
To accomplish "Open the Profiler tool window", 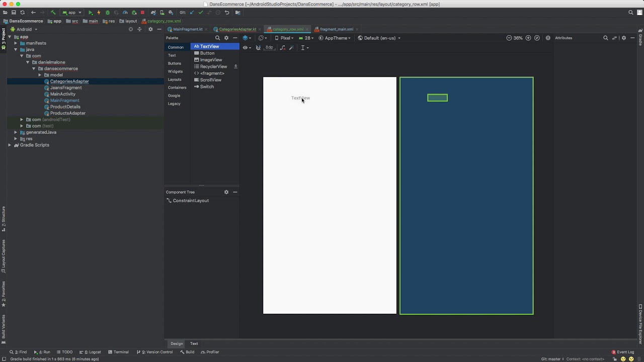I will coord(210,352).
